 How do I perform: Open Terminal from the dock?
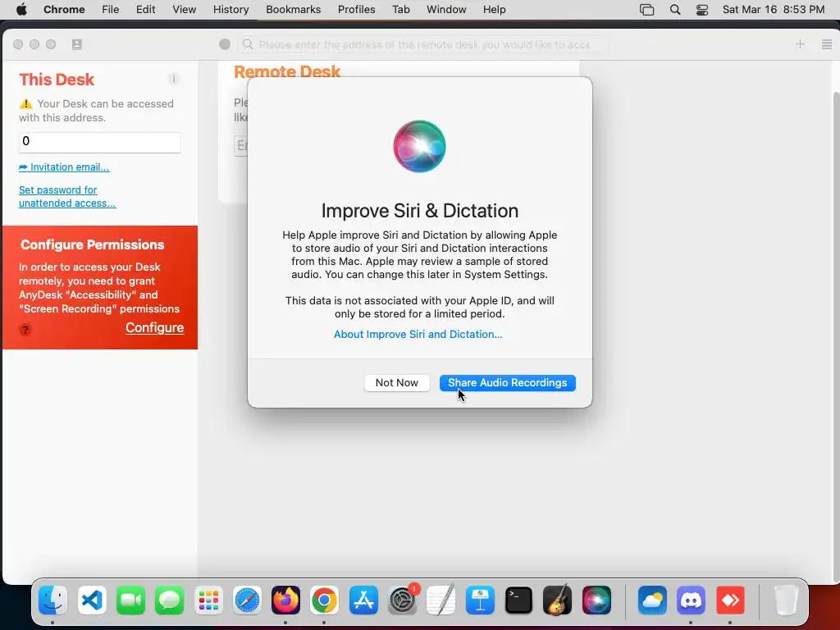point(518,600)
